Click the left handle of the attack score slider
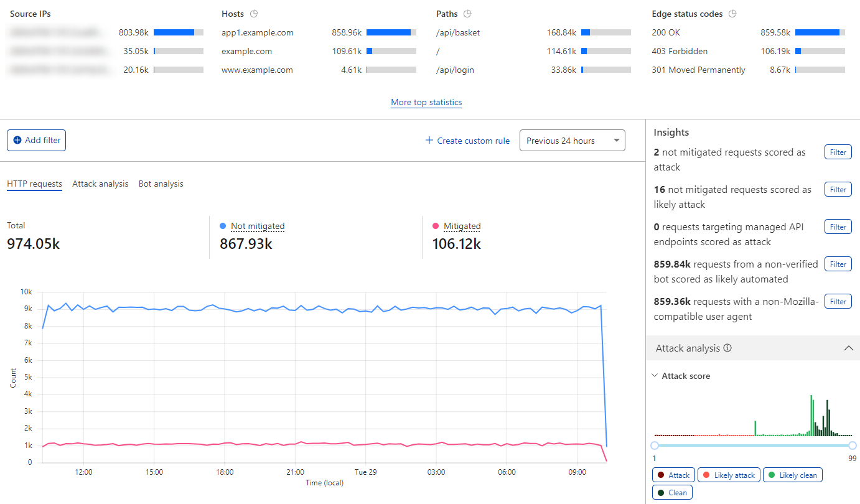Image resolution: width=860 pixels, height=504 pixels. [x=654, y=445]
